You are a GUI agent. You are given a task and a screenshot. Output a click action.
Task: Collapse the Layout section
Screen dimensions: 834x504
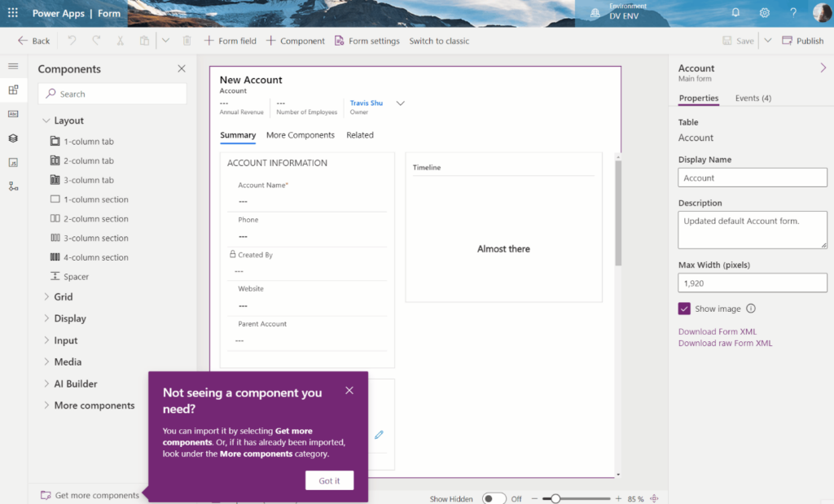[46, 120]
